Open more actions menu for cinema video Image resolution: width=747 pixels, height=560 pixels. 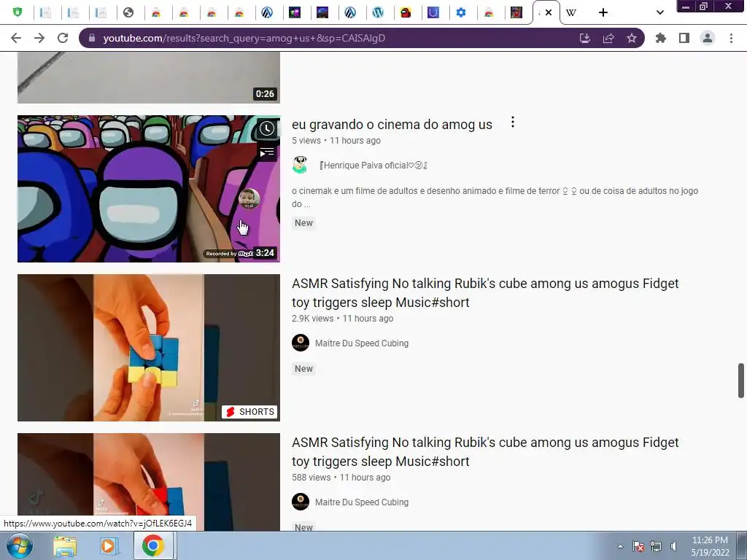pyautogui.click(x=513, y=122)
